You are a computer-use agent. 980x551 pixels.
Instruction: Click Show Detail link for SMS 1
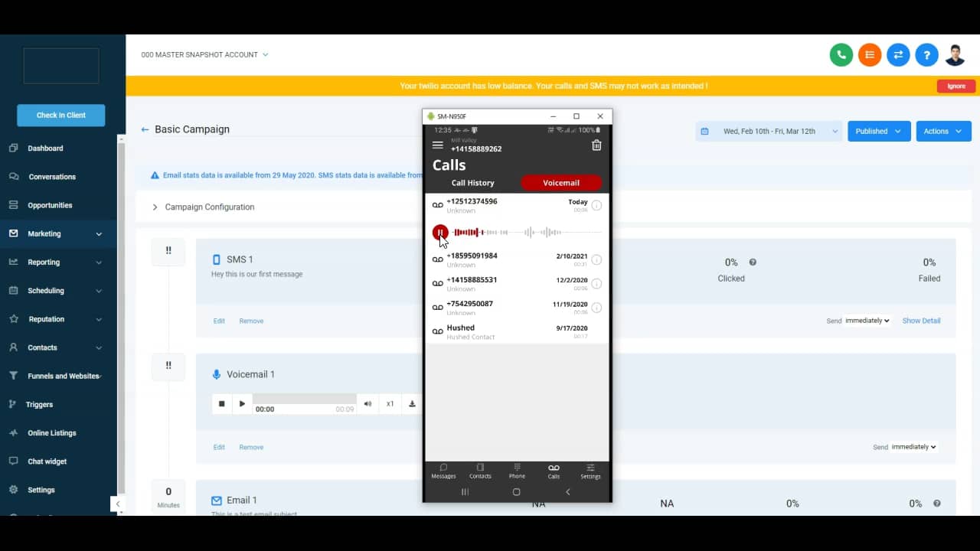tap(921, 321)
